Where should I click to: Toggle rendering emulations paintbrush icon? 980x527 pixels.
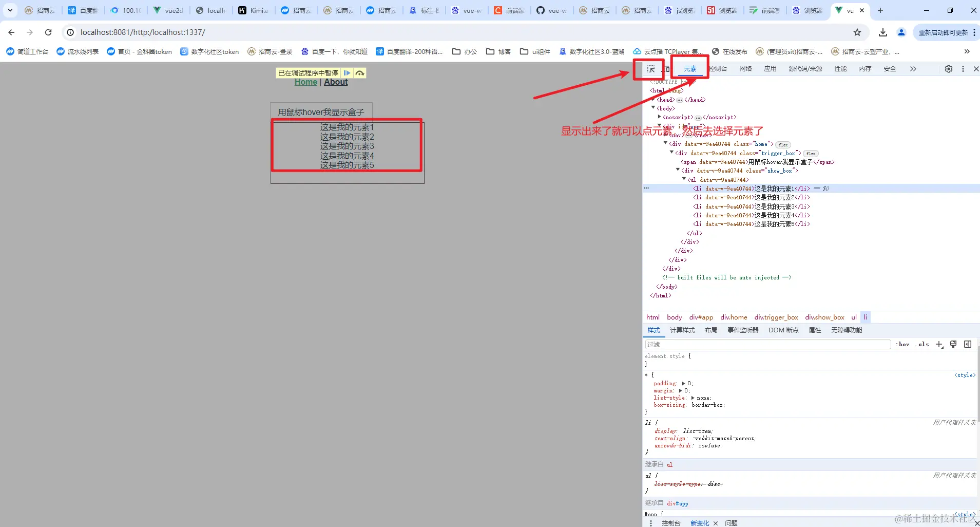click(953, 345)
